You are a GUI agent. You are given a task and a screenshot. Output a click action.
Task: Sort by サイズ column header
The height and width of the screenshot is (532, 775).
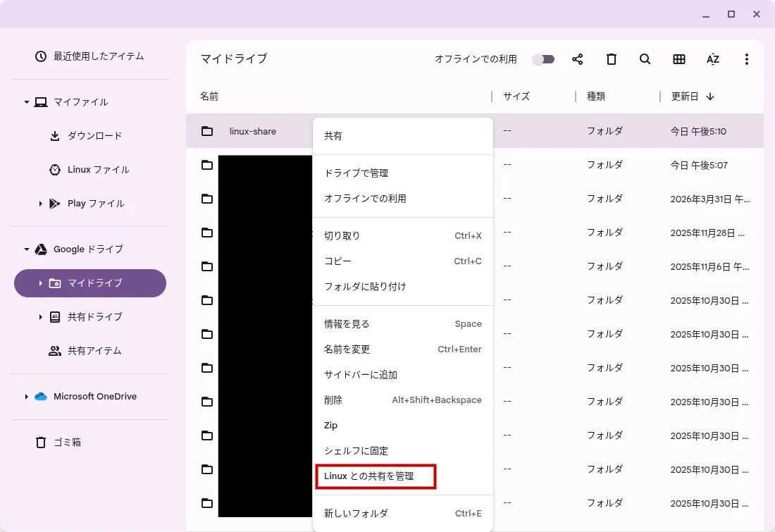click(x=516, y=97)
